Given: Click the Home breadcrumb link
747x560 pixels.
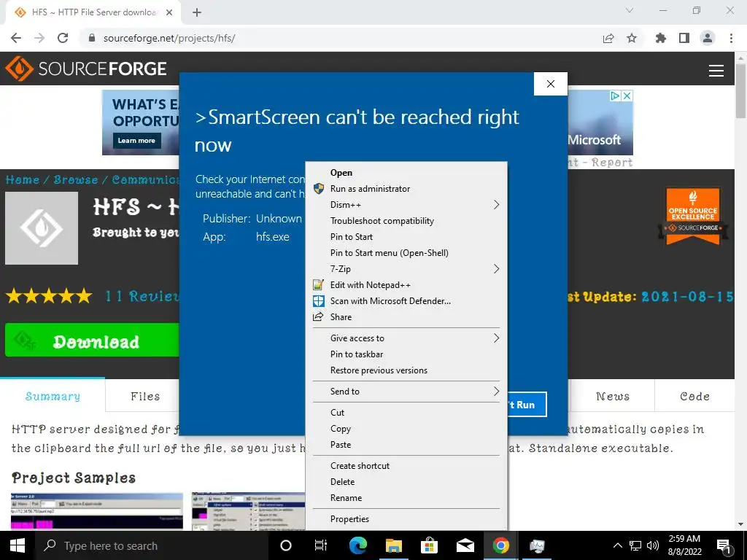Looking at the screenshot, I should point(23,179).
